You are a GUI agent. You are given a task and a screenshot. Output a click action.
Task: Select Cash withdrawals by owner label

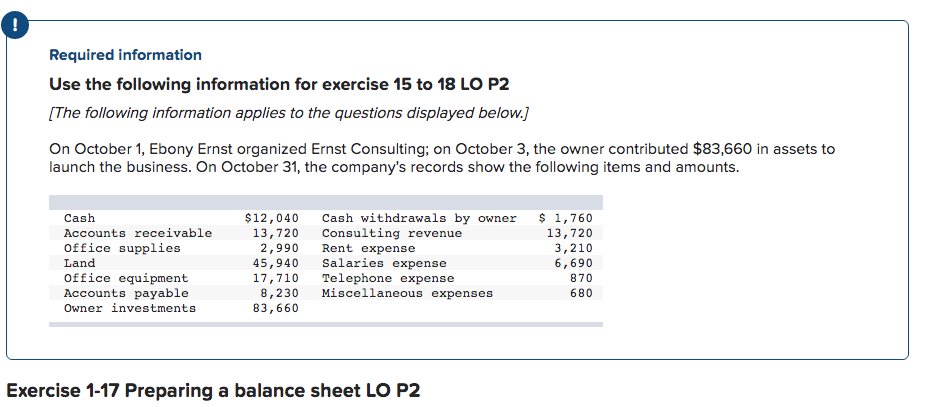pos(419,219)
